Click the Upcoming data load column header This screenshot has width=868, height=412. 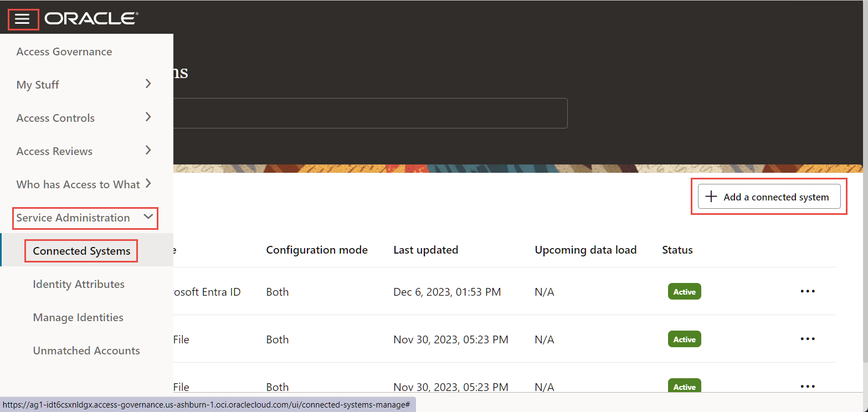(585, 250)
